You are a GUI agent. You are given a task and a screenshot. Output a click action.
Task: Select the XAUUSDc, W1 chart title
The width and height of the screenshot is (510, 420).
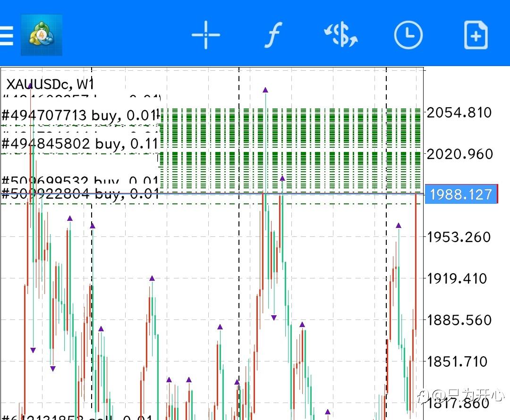coord(50,84)
